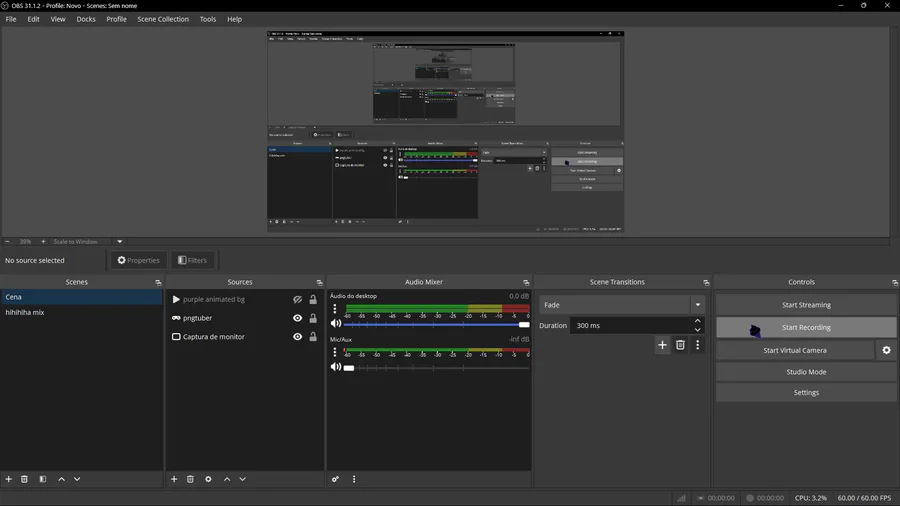This screenshot has width=900, height=506.
Task: Open the Tools menu
Action: [208, 19]
